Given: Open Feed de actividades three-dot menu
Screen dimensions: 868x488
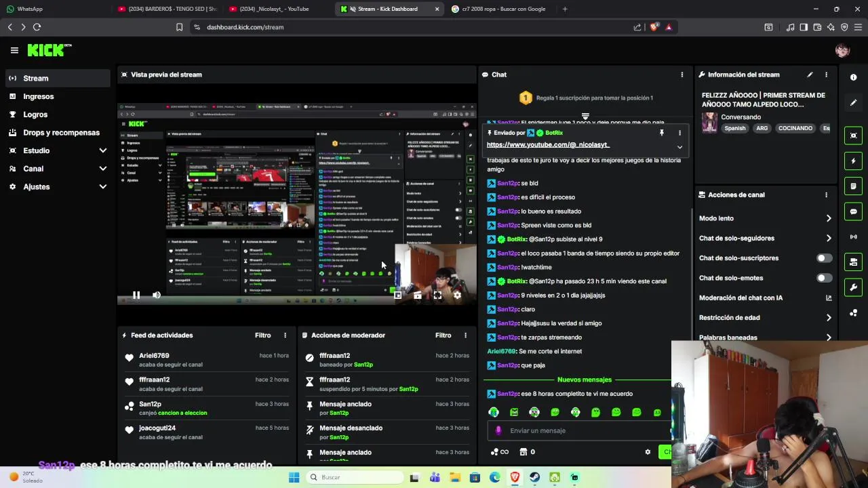Looking at the screenshot, I should (285, 335).
